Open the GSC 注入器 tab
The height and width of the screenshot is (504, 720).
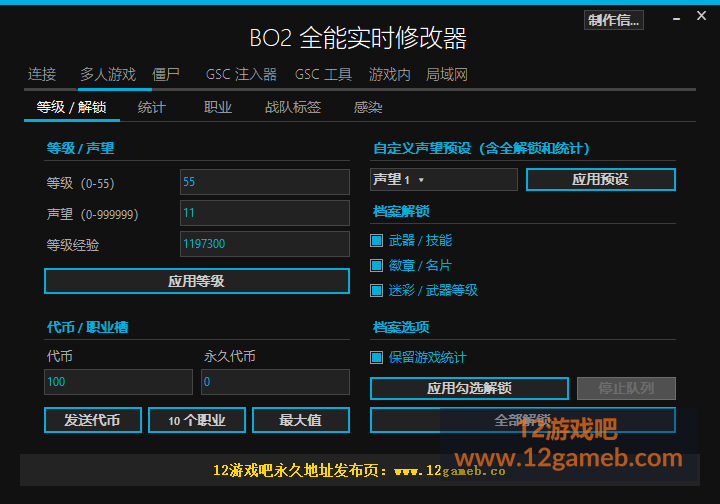point(241,74)
